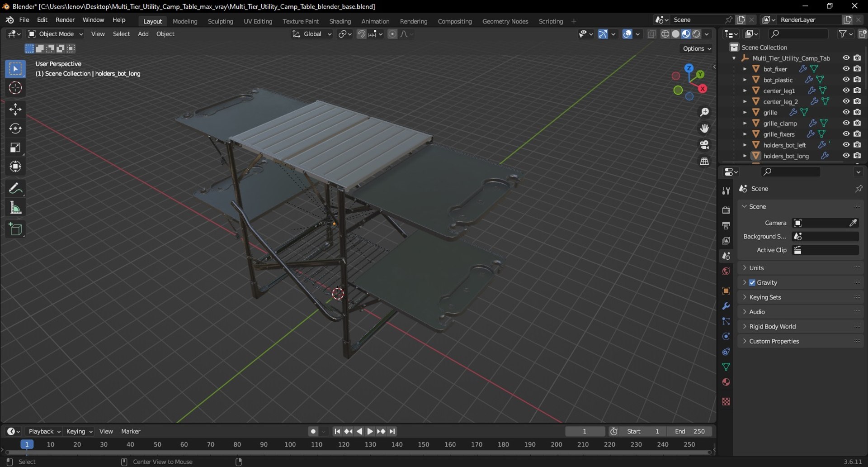Toggle X-ray display mode
This screenshot has width=868, height=467.
(x=651, y=34)
